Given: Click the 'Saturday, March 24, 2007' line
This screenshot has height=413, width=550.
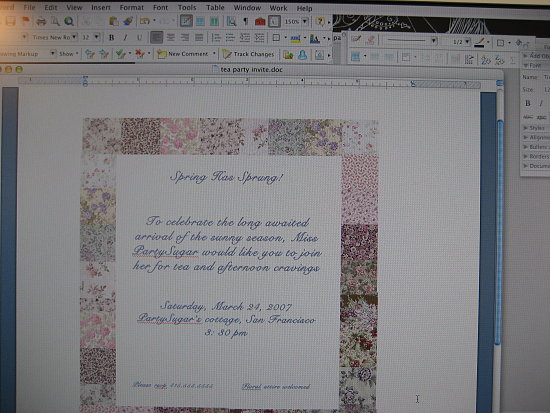Looking at the screenshot, I should pos(226,306).
